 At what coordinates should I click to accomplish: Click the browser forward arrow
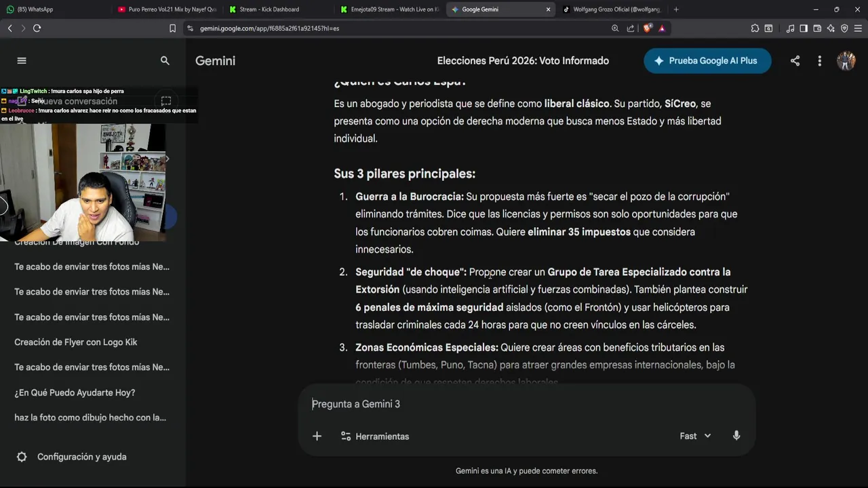[x=22, y=28]
